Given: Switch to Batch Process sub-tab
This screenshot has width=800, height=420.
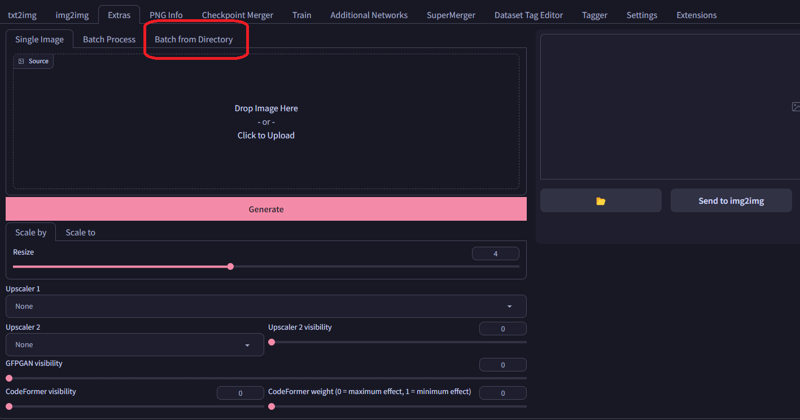Looking at the screenshot, I should click(x=109, y=39).
